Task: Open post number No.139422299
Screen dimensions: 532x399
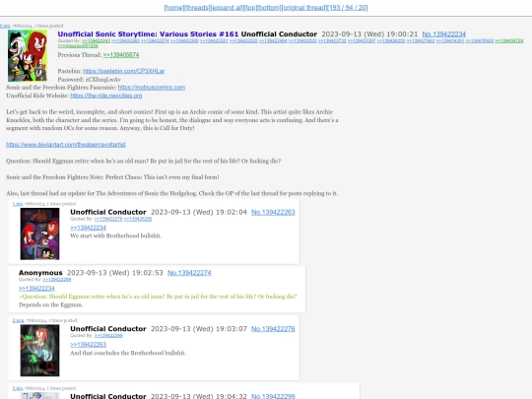Action: point(273,396)
